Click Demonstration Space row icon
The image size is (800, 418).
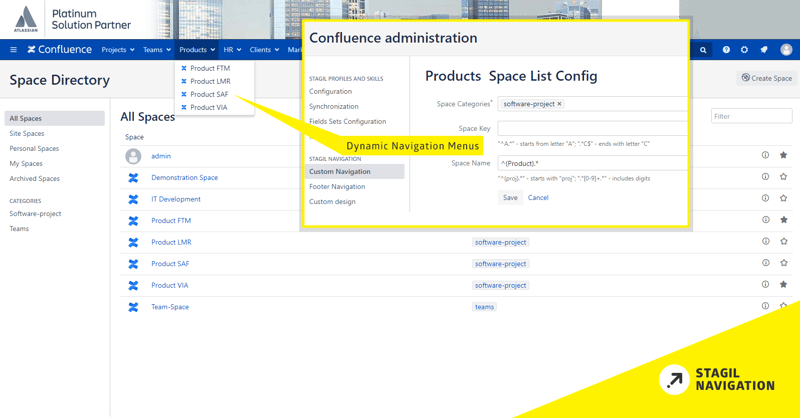pos(133,178)
